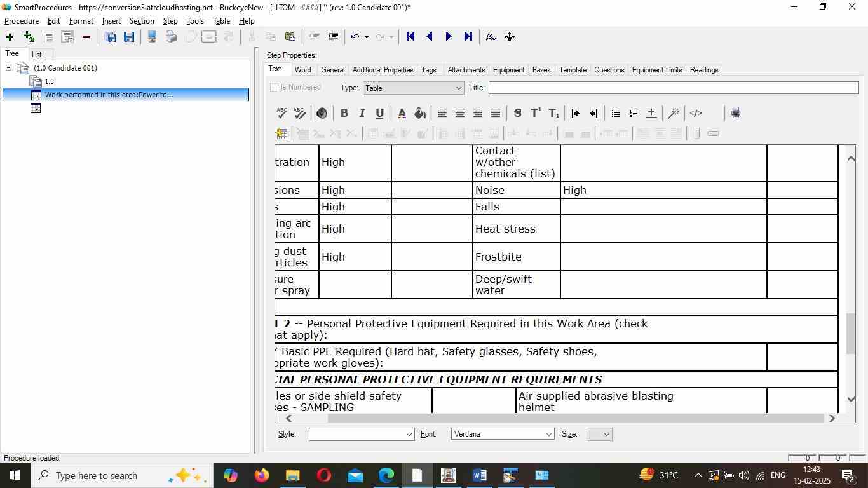Image resolution: width=868 pixels, height=488 pixels.
Task: Click the vertical scrollbar thumb in editor
Action: point(851,334)
